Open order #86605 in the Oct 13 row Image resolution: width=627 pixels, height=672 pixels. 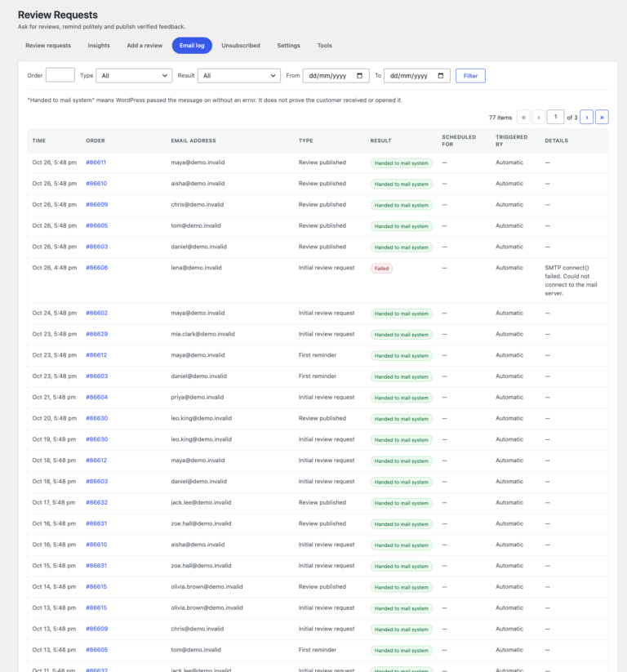pyautogui.click(x=97, y=650)
